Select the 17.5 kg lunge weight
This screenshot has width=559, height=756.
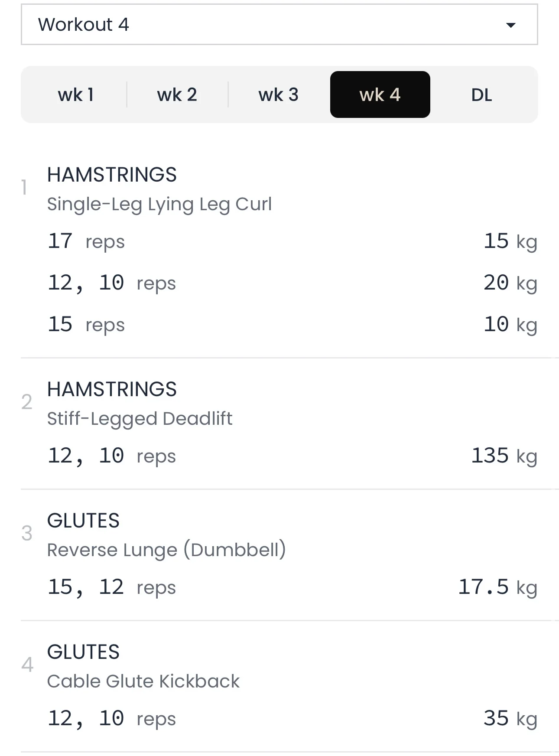497,587
